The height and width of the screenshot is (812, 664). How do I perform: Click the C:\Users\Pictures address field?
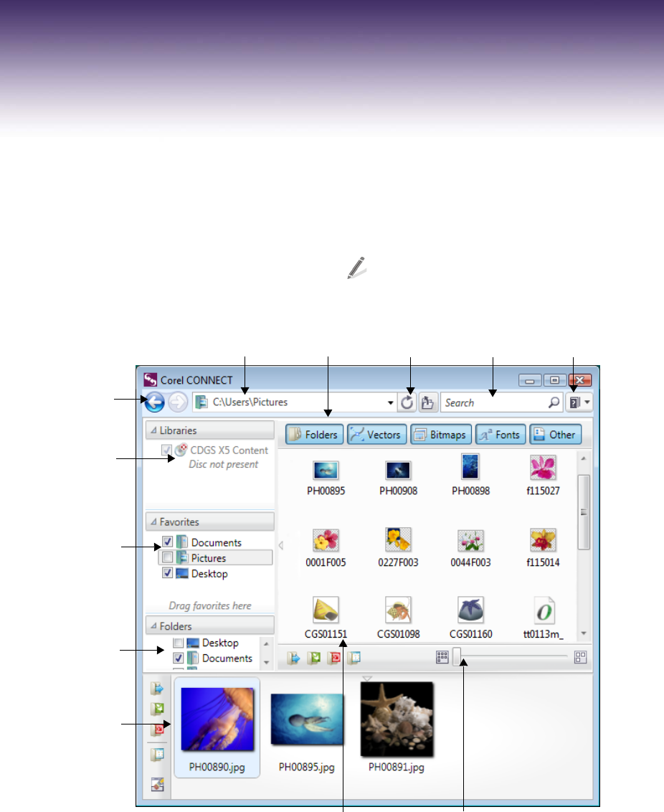295,402
